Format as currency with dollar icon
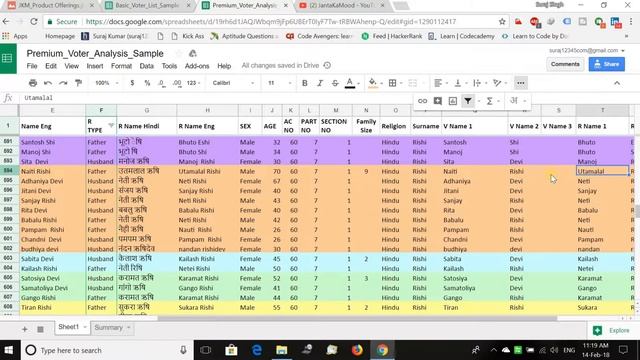Image resolution: width=640 pixels, height=360 pixels. coord(132,83)
